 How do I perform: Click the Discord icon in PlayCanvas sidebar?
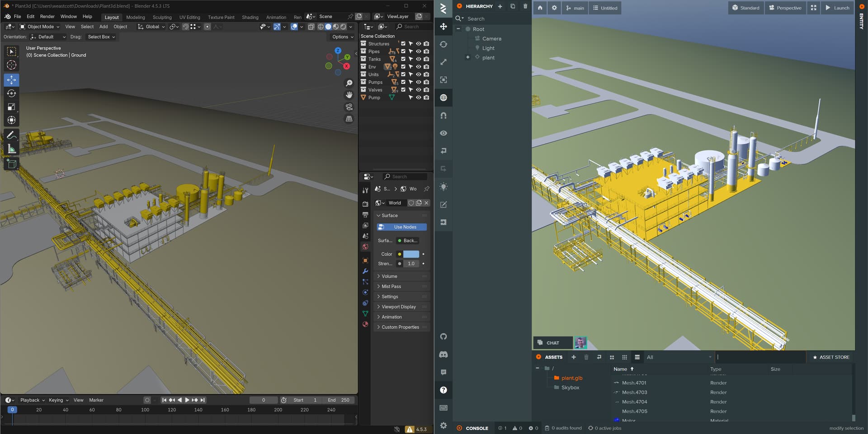point(443,355)
